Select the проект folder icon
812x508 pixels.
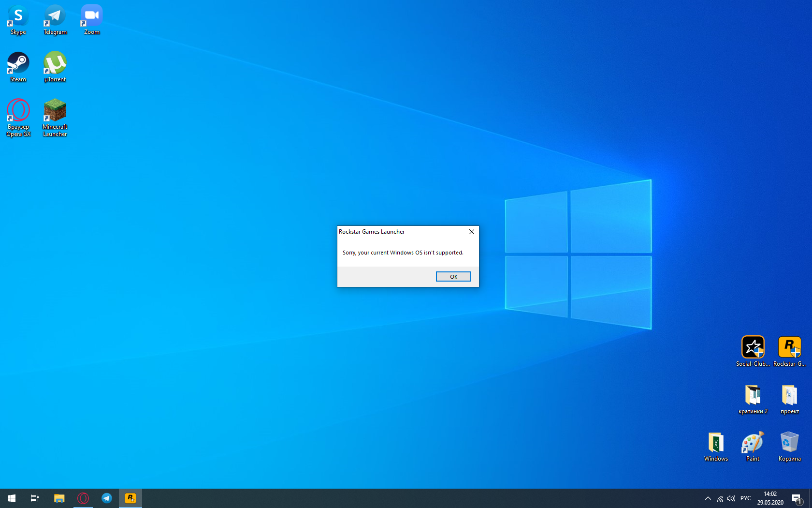click(x=790, y=400)
